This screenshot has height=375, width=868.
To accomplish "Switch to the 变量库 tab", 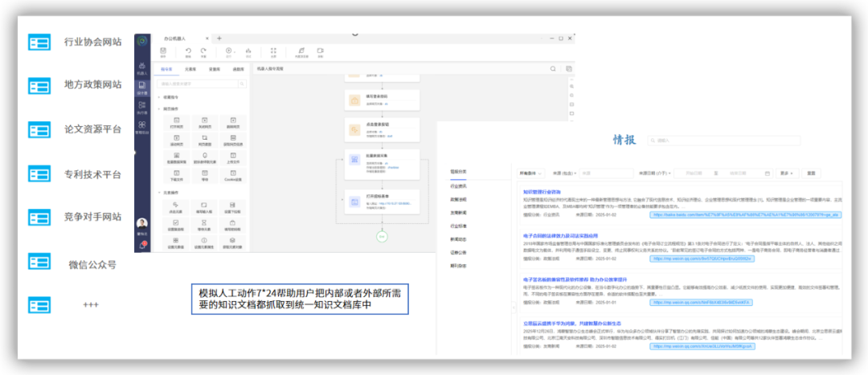I will (215, 69).
